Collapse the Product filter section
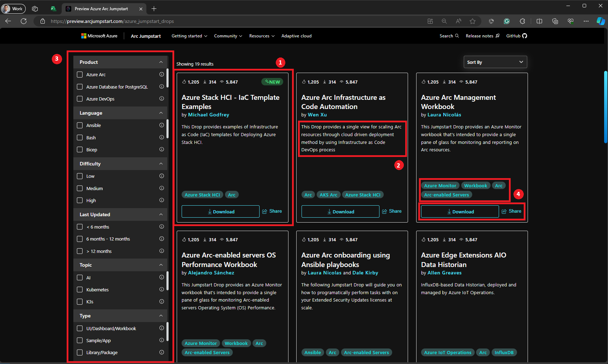Screen dimensions: 608x364 [161, 62]
